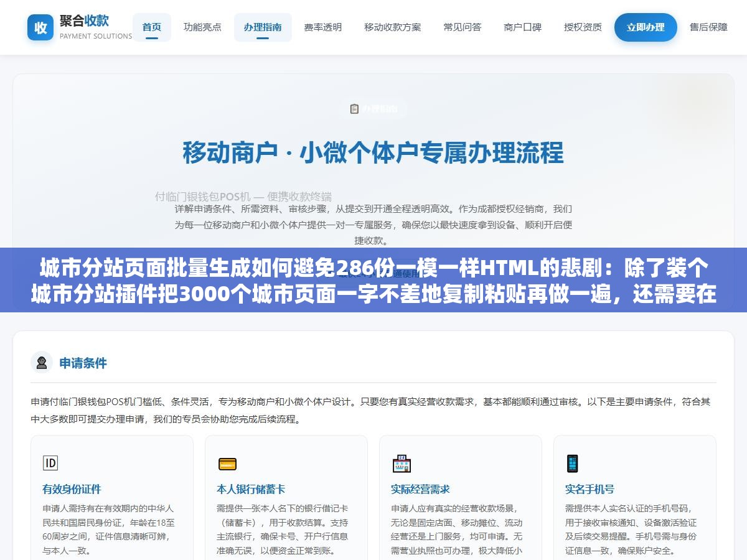
Task: Open 售后保障 nav link
Action: pyautogui.click(x=708, y=27)
